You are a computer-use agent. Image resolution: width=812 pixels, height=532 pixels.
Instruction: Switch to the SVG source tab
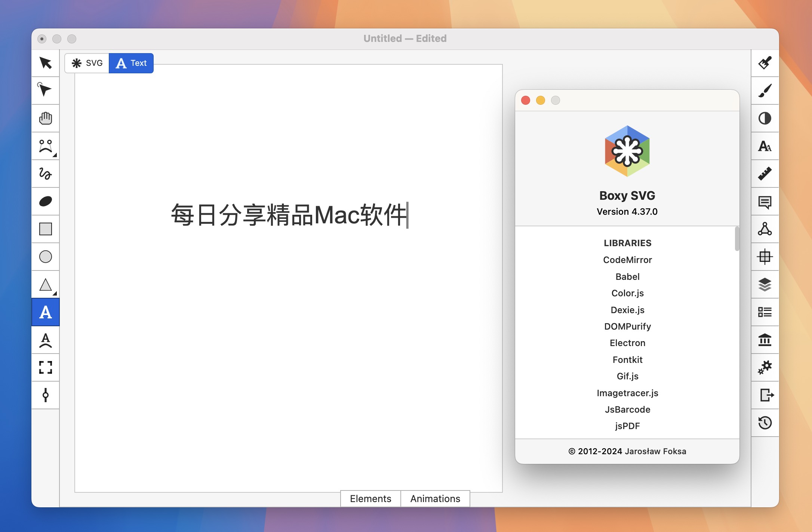(86, 63)
